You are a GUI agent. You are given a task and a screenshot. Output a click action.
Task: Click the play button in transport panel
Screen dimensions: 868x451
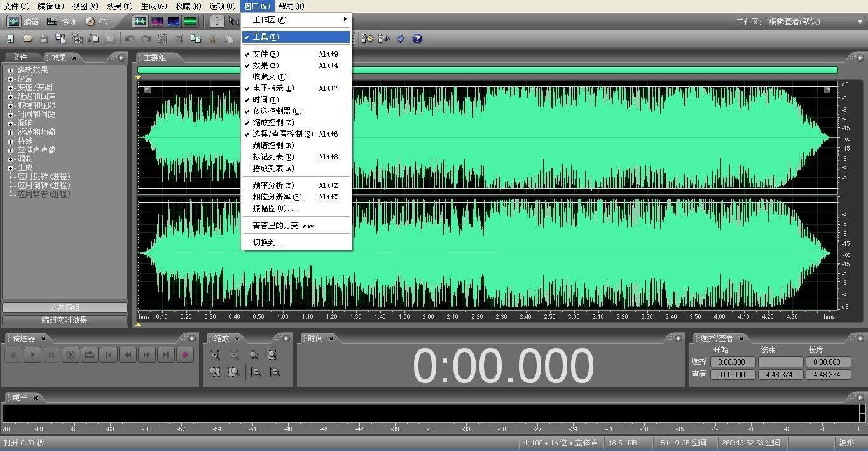[x=32, y=355]
